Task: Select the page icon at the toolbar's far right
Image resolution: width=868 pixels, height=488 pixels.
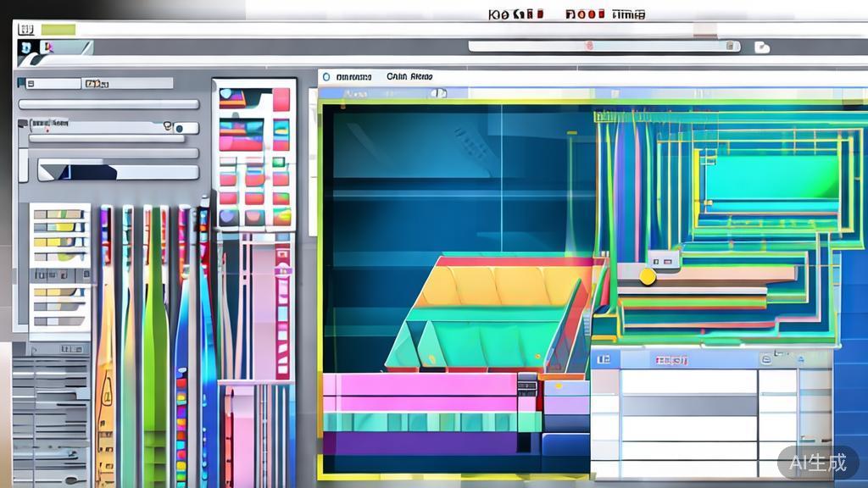Action: click(x=759, y=47)
